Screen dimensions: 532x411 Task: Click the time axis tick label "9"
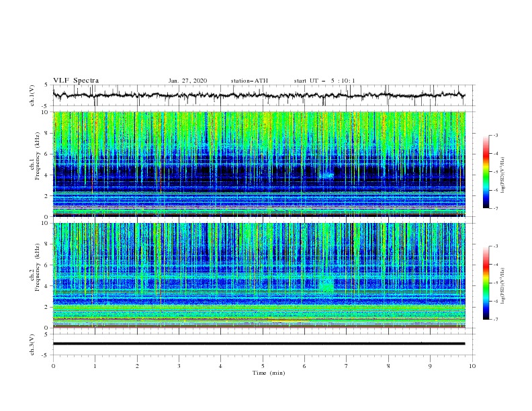[x=430, y=366]
